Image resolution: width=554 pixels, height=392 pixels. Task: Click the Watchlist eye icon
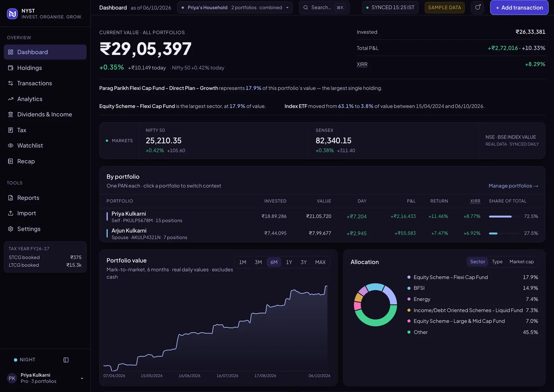[11, 146]
